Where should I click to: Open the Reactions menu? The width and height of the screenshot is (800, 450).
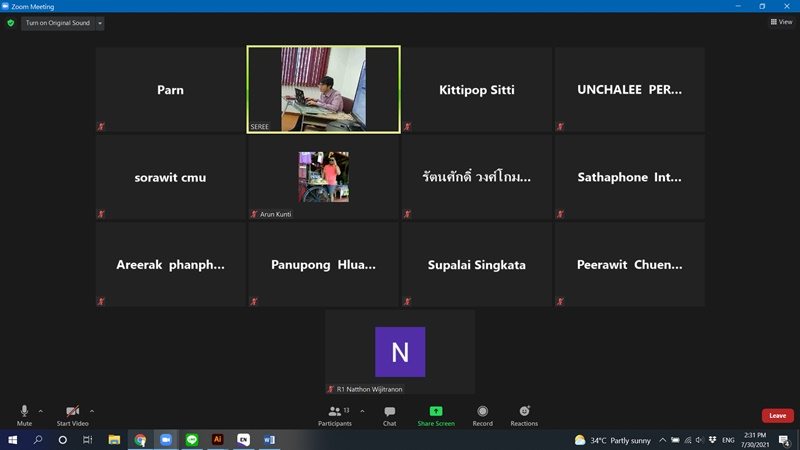(x=524, y=415)
